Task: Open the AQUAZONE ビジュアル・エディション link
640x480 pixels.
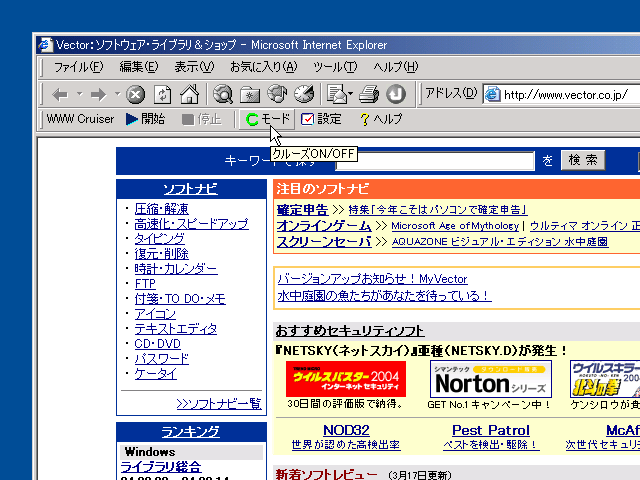Action: click(500, 242)
